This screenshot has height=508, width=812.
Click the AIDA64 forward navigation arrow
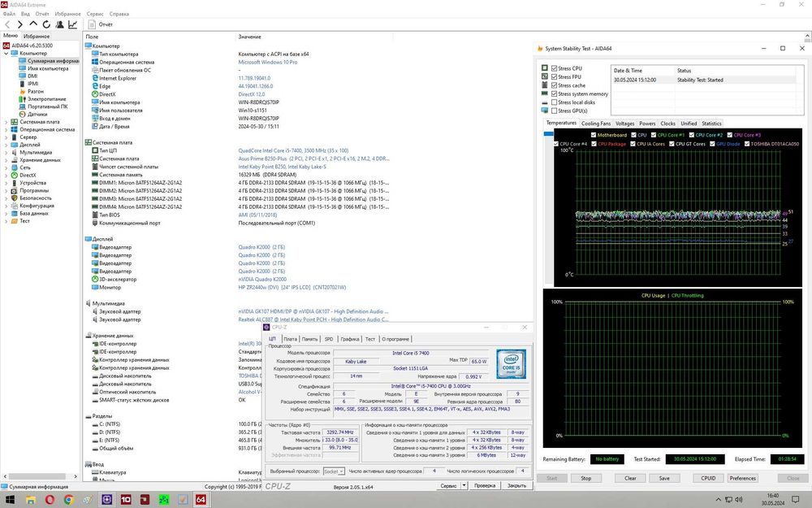(x=19, y=24)
